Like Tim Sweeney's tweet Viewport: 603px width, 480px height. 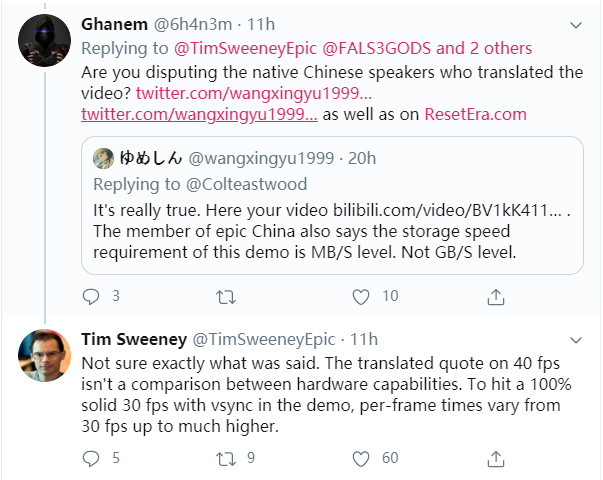tap(362, 457)
